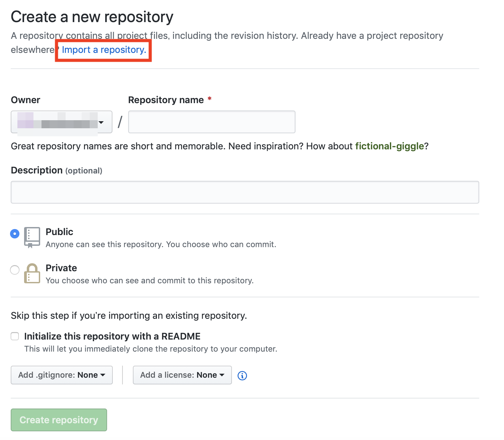Screen dimensions: 504x440
Task: Click the public repository book icon
Action: tap(32, 237)
